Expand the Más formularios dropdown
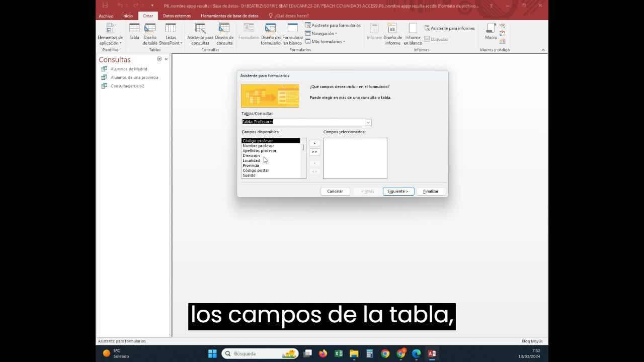This screenshot has height=362, width=644. [x=325, y=42]
